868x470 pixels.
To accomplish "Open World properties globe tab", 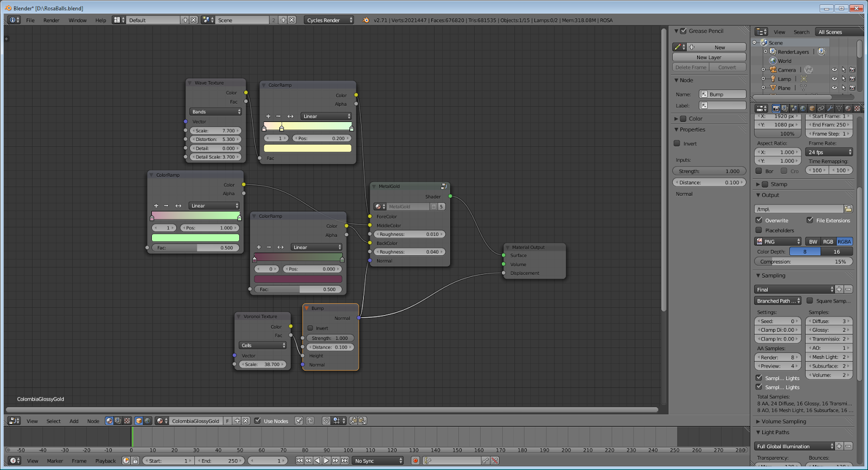I will pos(803,108).
